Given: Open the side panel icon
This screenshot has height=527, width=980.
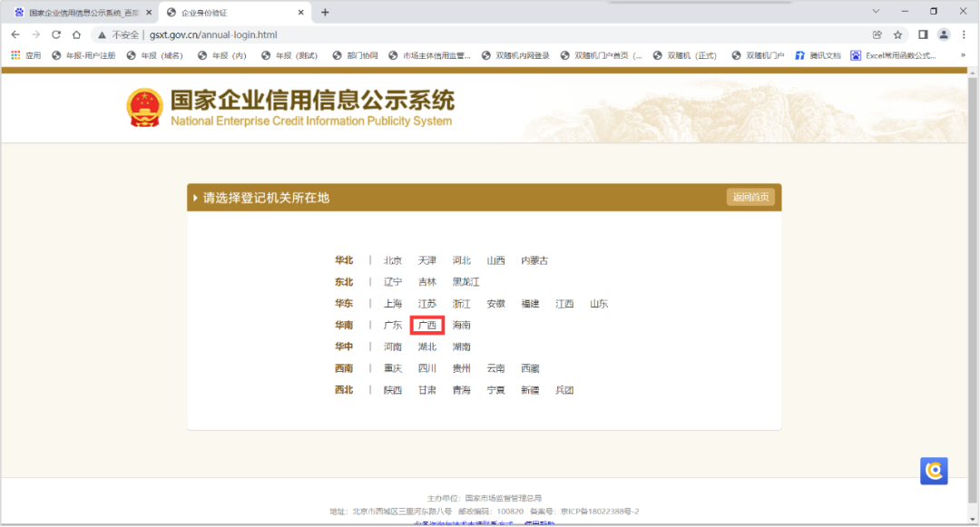Looking at the screenshot, I should tap(923, 35).
